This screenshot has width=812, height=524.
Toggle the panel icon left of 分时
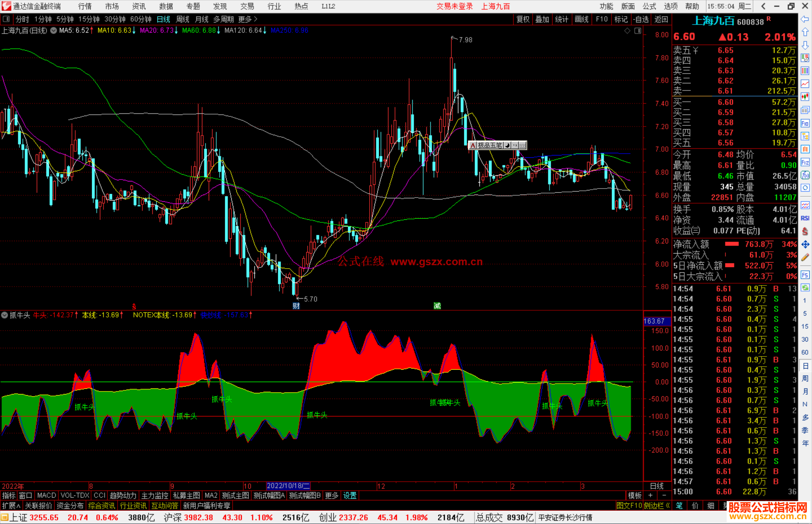pyautogui.click(x=6, y=19)
